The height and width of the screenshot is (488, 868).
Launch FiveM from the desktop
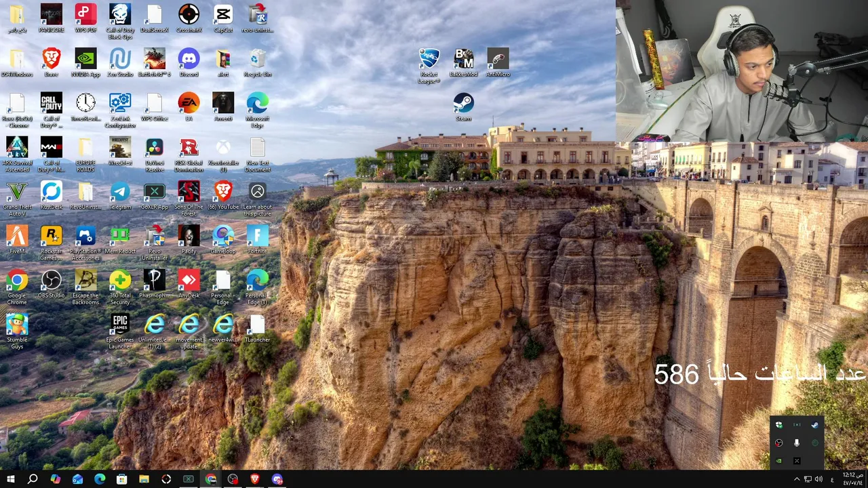pyautogui.click(x=17, y=239)
